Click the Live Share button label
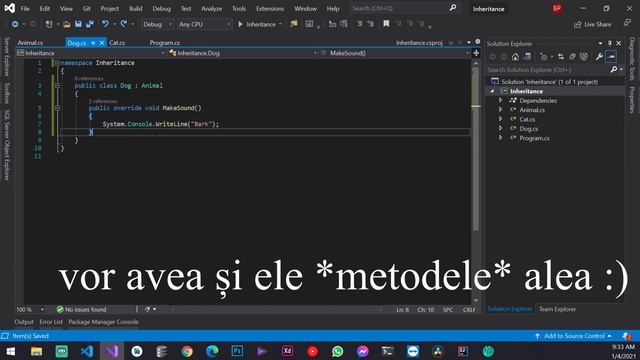The width and height of the screenshot is (640, 360). 598,24
